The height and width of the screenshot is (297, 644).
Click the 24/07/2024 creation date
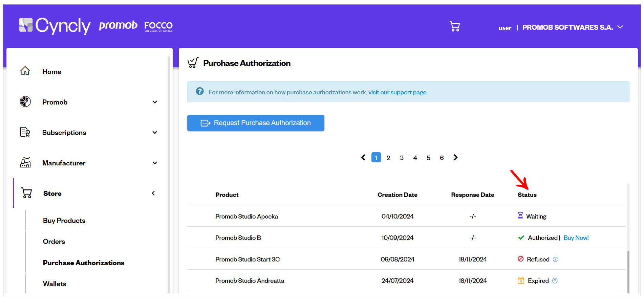point(398,281)
